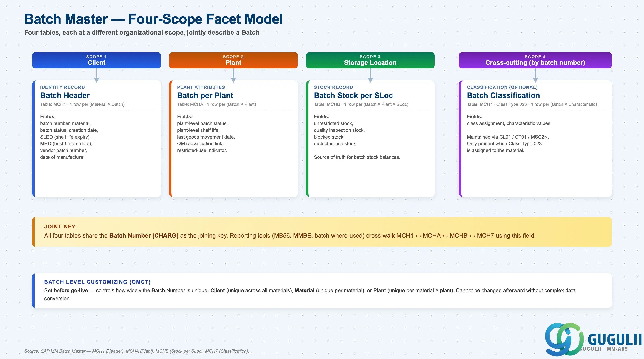Click the IDENTITY RECORD label
644x359 pixels.
tap(63, 87)
